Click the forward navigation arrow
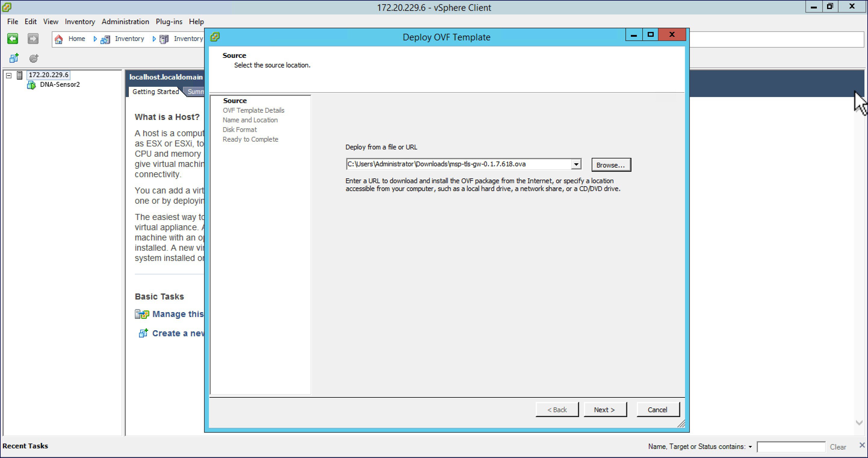 coord(33,39)
